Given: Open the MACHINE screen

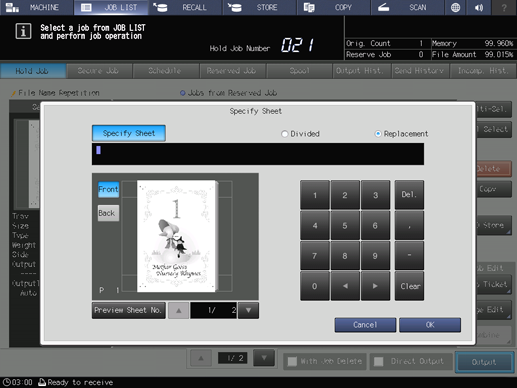Looking at the screenshot, I should point(36,7).
